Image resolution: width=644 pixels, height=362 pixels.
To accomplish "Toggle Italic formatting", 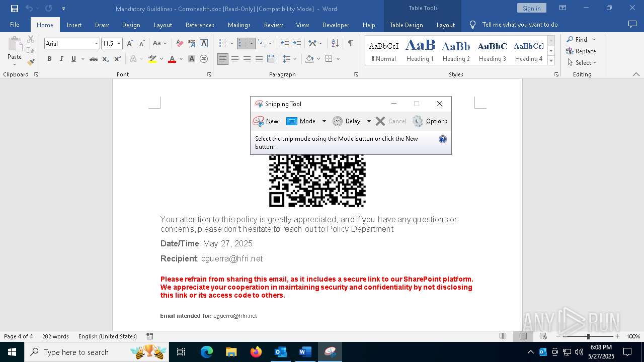I will (x=61, y=59).
